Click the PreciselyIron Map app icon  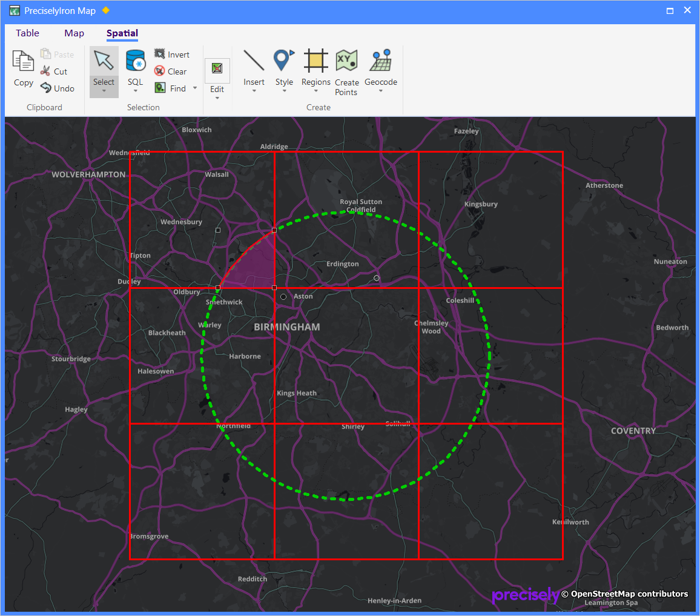(15, 10)
